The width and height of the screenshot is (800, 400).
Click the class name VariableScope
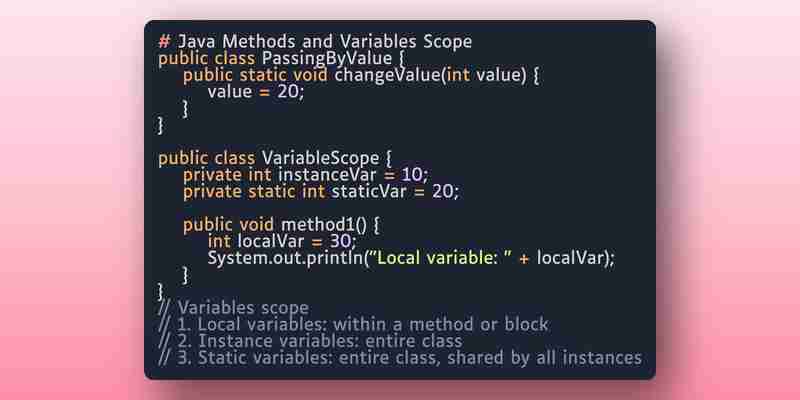(x=320, y=158)
